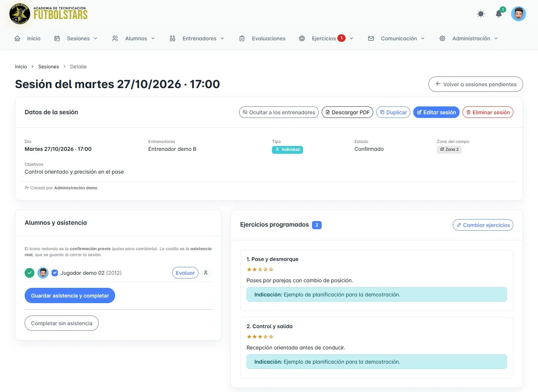This screenshot has height=392, width=538.
Task: Click Guardar asistencia y completar
Action: [x=70, y=296]
